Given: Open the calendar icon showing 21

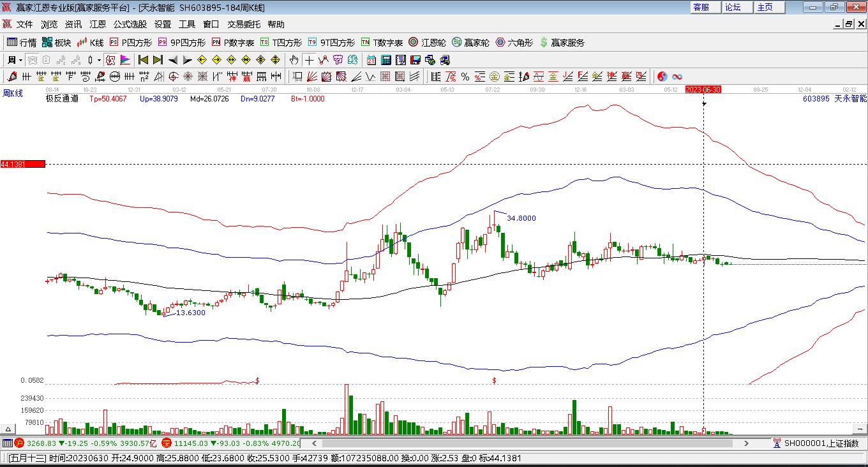Looking at the screenshot, I should [371, 60].
